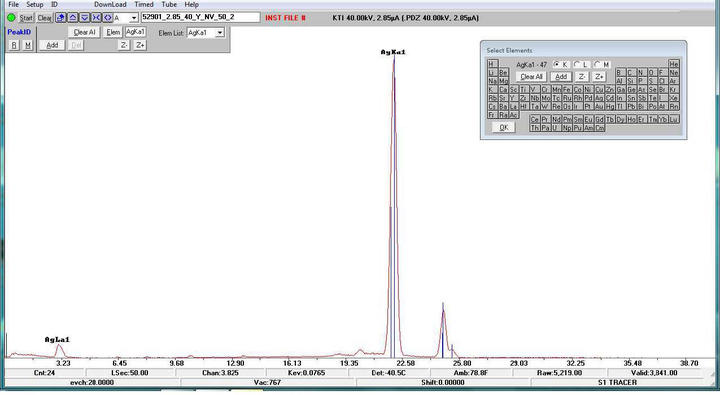Image resolution: width=720 pixels, height=395 pixels.
Task: Select Cu in the periodic table
Action: (x=599, y=89)
